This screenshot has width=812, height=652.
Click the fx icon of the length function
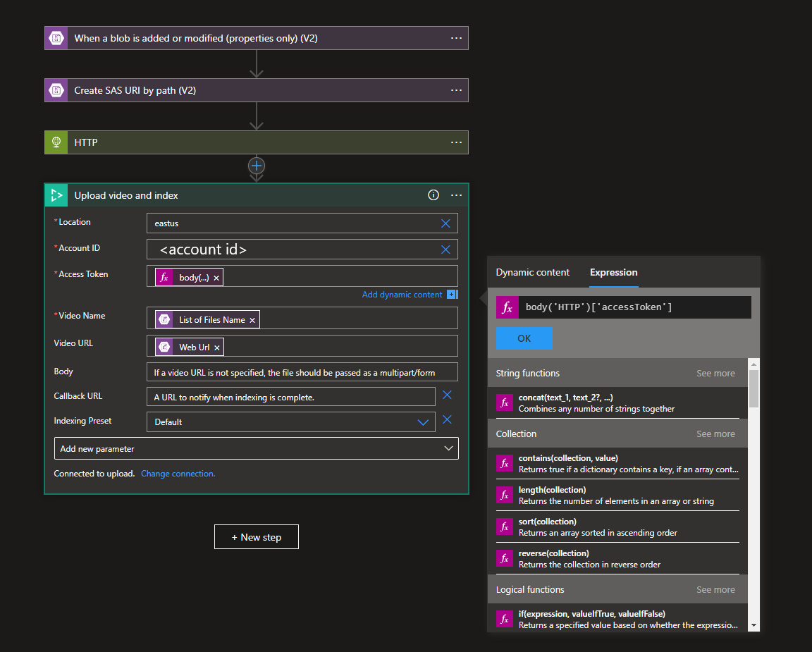505,495
